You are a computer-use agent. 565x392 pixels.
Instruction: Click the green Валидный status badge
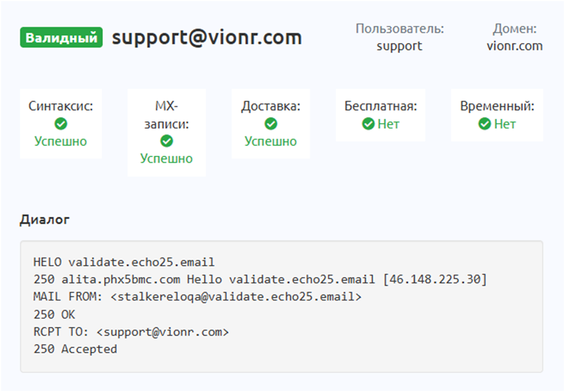click(61, 38)
